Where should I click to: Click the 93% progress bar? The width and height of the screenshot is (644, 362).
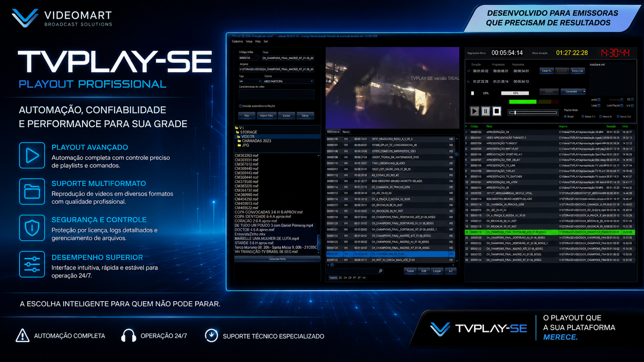tap(515, 93)
